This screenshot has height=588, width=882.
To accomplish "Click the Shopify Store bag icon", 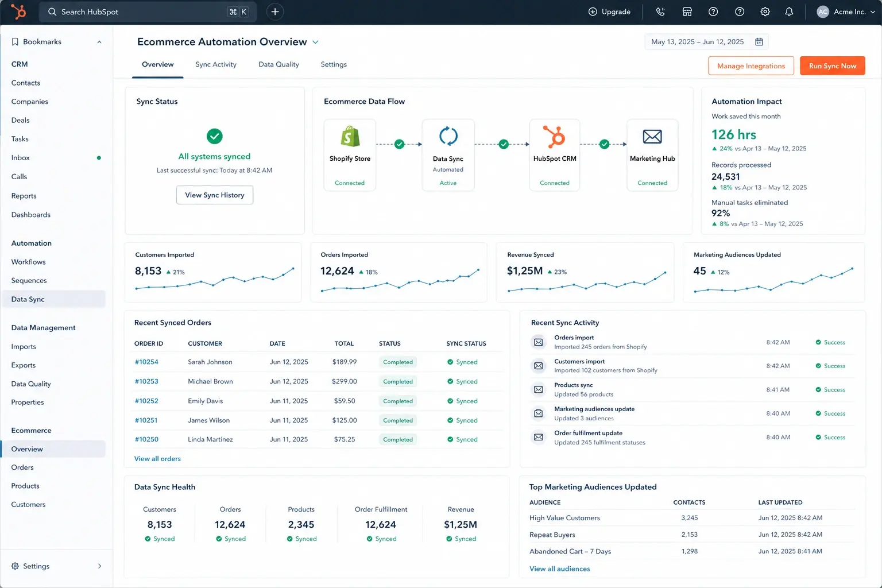I will point(350,137).
